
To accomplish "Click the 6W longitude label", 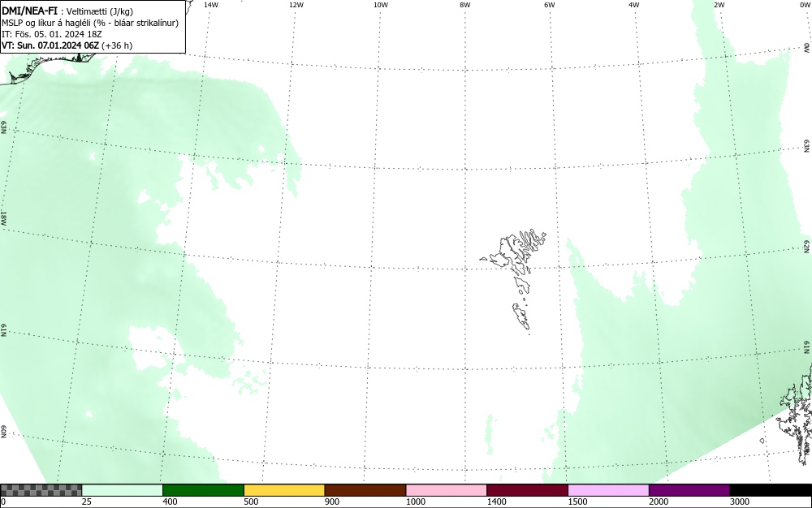I will point(550,5).
